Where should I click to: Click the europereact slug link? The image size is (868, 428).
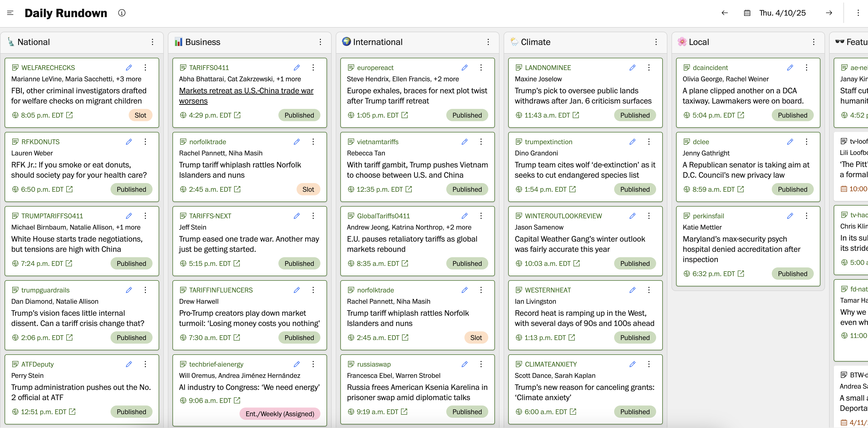(375, 68)
